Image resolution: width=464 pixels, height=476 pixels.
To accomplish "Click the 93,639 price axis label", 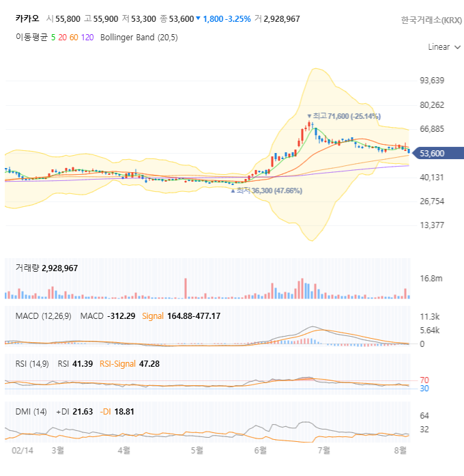I will pyautogui.click(x=432, y=81).
